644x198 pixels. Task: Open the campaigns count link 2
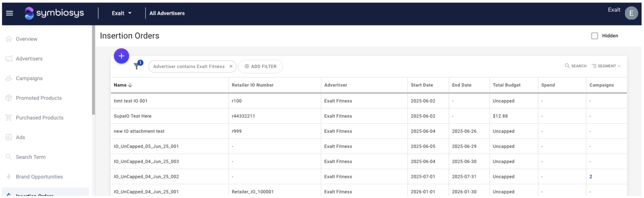(590, 177)
